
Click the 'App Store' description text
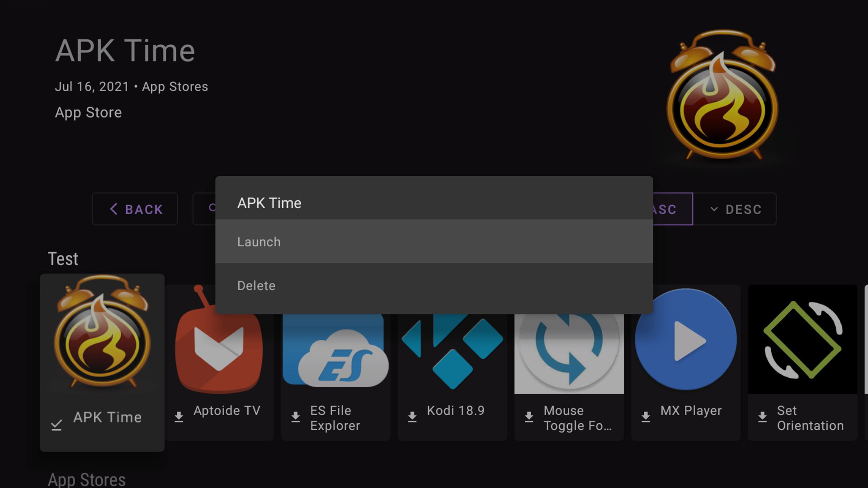pos(88,113)
